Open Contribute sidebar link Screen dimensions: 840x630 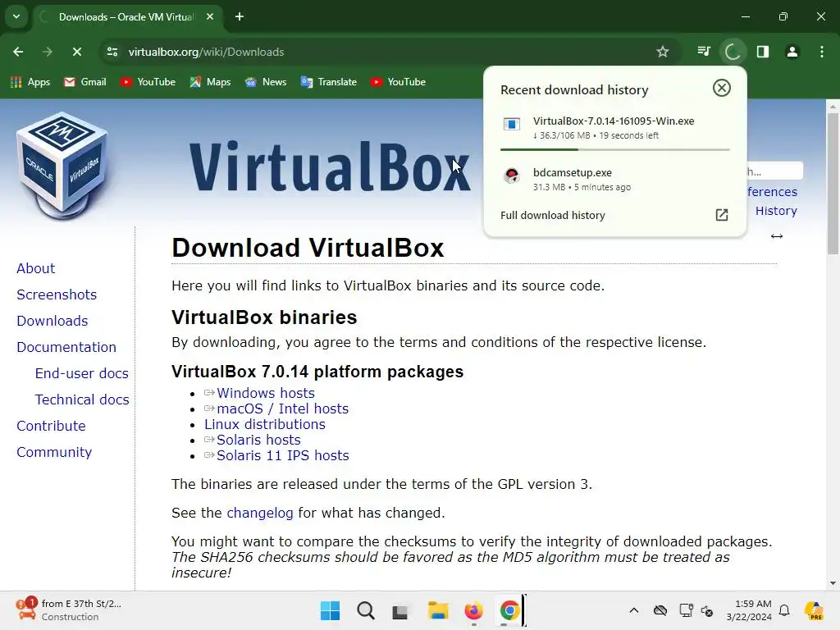[x=52, y=426]
